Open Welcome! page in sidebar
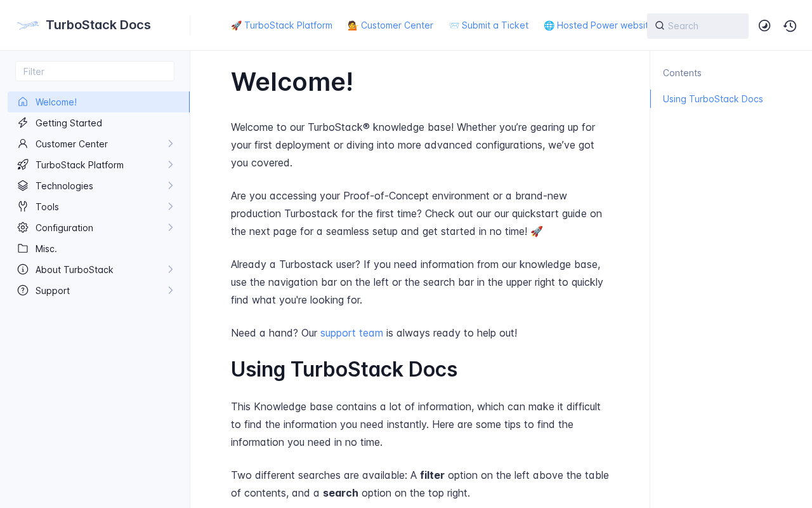This screenshot has width=812, height=508. pyautogui.click(x=98, y=102)
